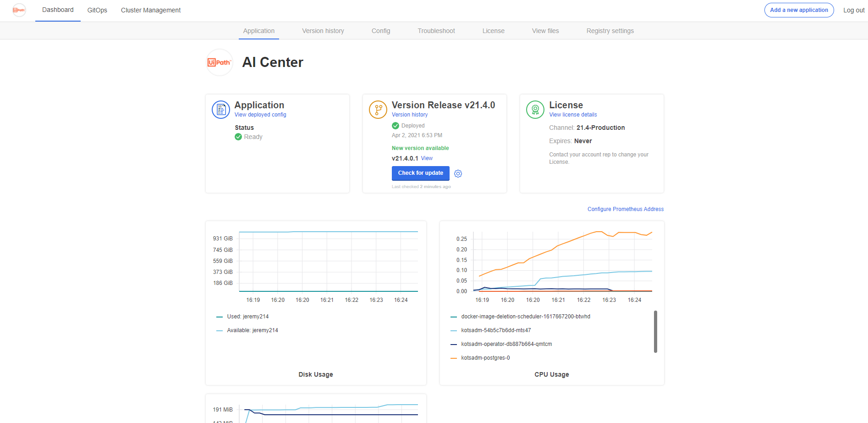Open the View files tab
The width and height of the screenshot is (868, 423).
(x=545, y=31)
